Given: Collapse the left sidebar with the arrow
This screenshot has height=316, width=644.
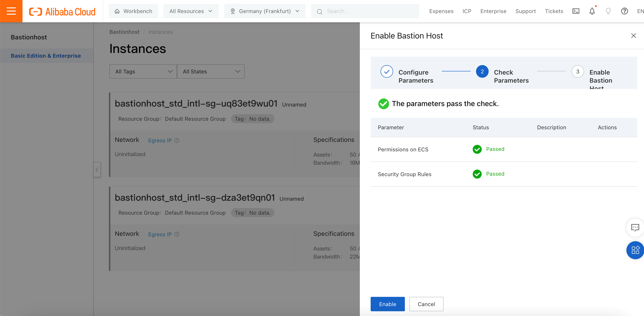Looking at the screenshot, I should point(97,170).
